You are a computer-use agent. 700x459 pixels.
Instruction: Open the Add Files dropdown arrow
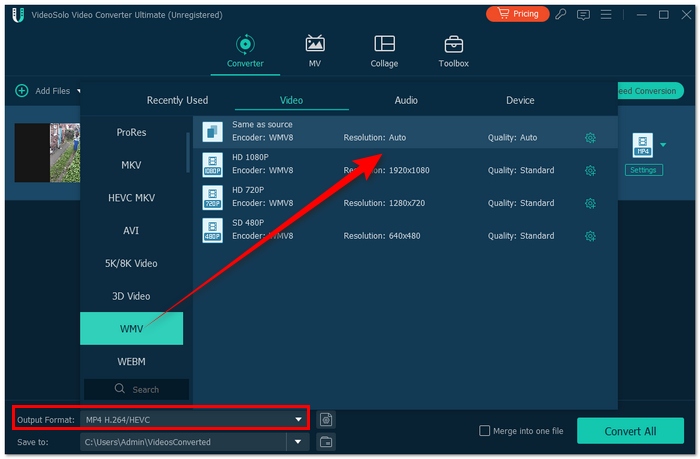point(78,91)
